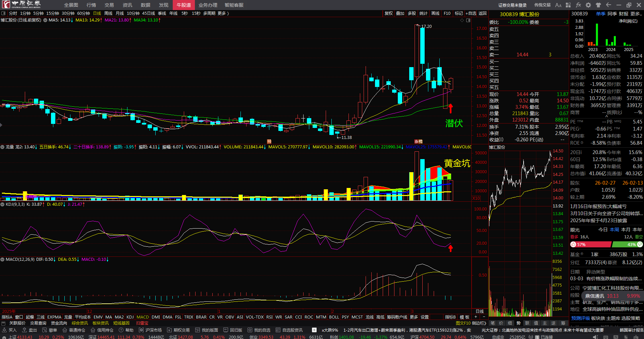Open the 指标B indicator template dropdown

450,317
